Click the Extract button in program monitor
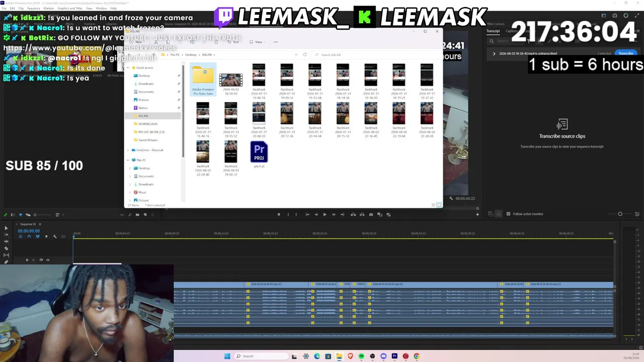Screen dimensions: 644x362 click(x=361, y=215)
